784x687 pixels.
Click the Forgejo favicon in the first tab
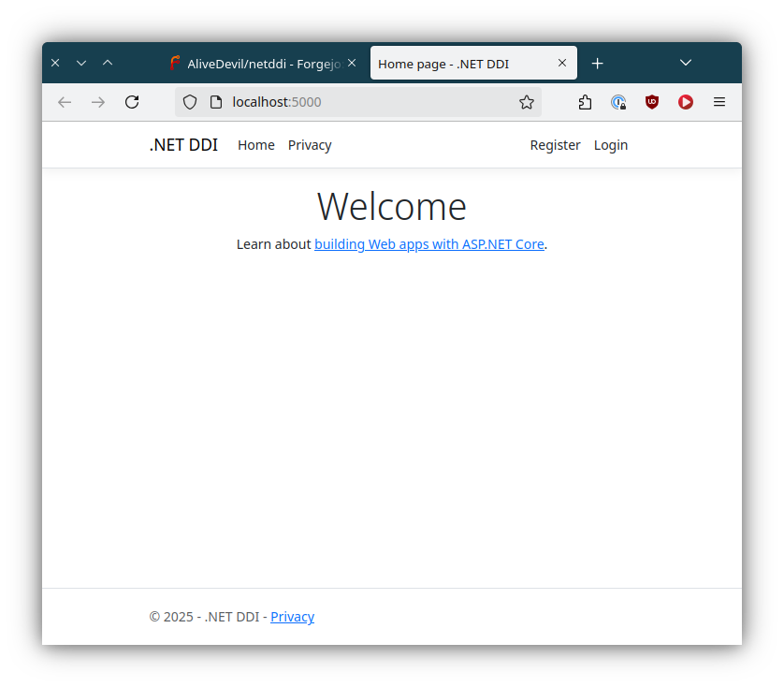(x=175, y=63)
